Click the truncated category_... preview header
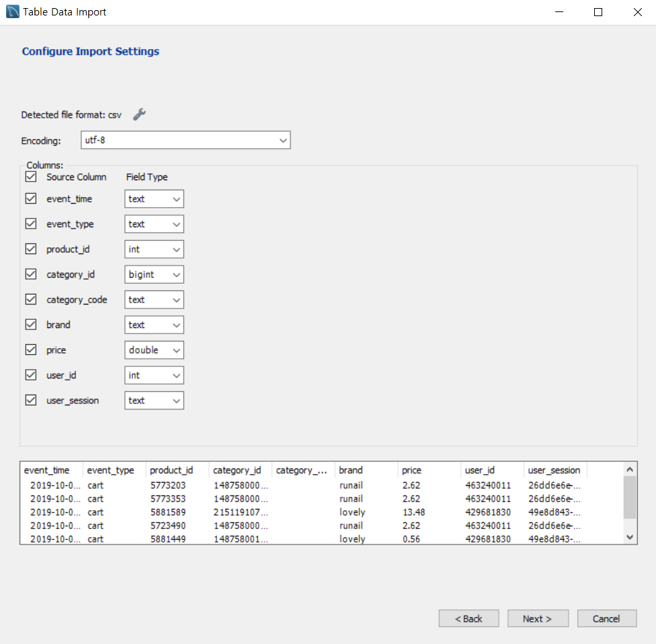656x644 pixels. [303, 470]
